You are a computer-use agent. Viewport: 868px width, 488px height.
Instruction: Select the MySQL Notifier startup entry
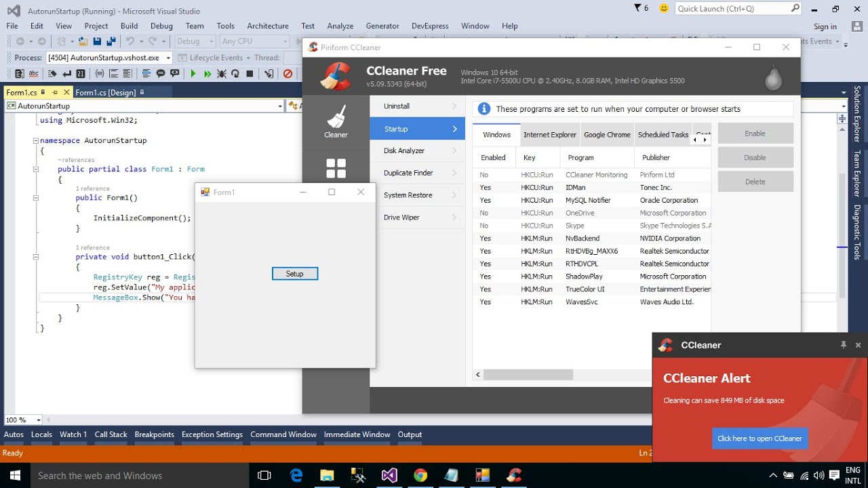tap(591, 200)
